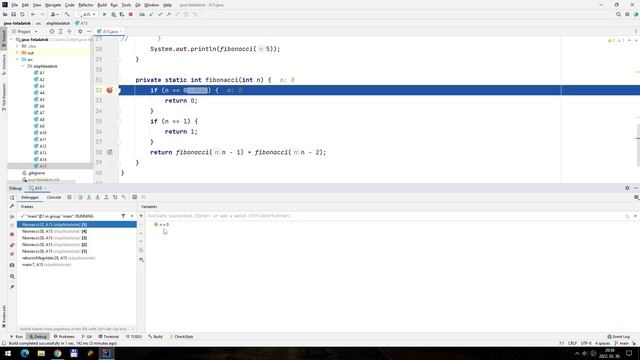Click the red Stop icon in debug sidebar
The height and width of the screenshot is (360, 640).
[12, 235]
